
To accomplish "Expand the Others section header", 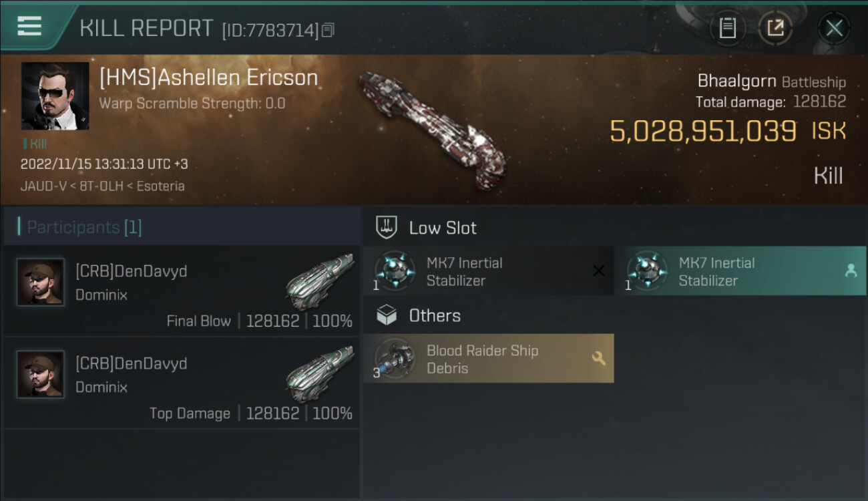I will tap(434, 315).
